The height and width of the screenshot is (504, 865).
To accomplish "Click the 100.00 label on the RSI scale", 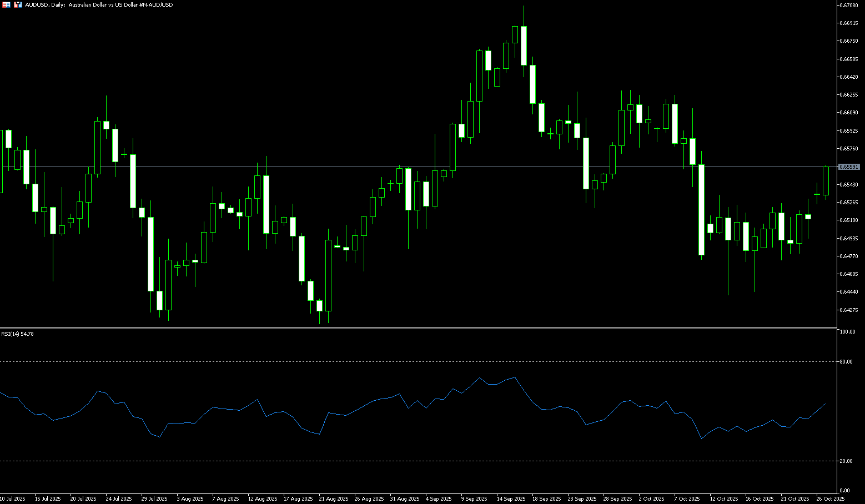I will point(848,332).
